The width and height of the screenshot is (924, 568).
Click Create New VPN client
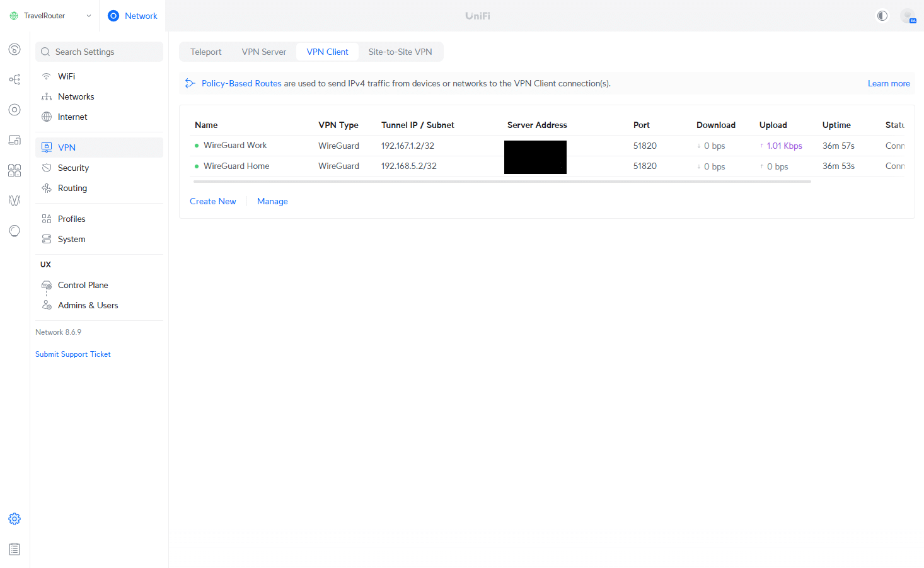click(x=213, y=201)
